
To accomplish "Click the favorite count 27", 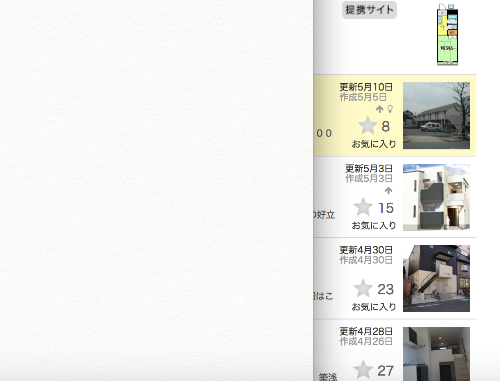I will (386, 371).
